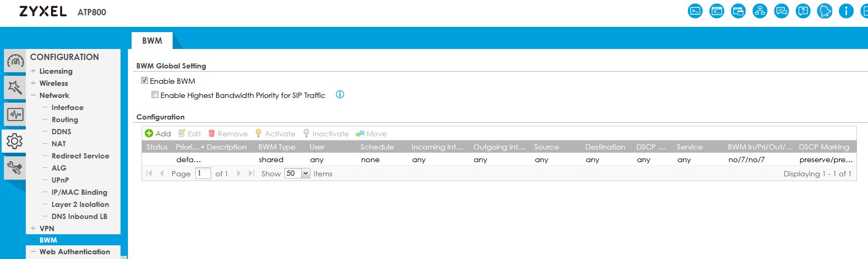The image size is (868, 259).
Task: Click the help question-mark icon
Action: (803, 11)
